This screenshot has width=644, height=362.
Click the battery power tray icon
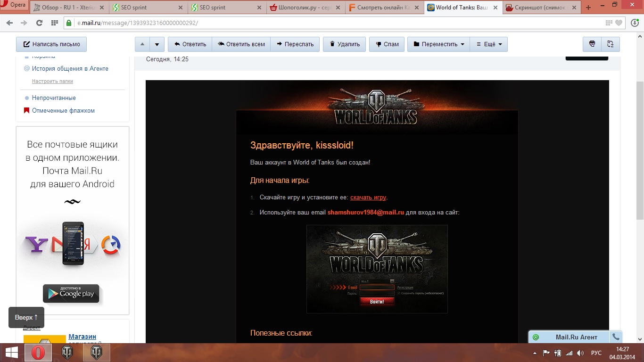[558, 353]
